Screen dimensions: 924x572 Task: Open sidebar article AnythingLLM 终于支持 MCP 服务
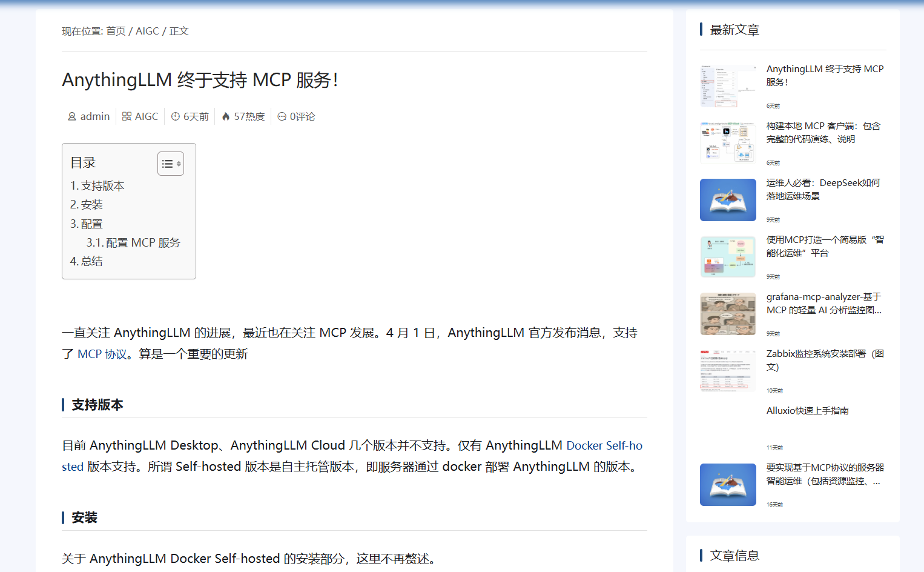825,76
